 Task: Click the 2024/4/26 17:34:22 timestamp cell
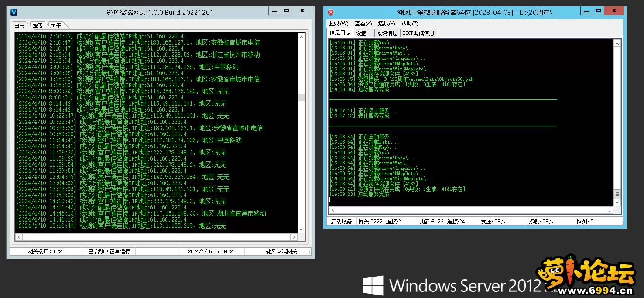pyautogui.click(x=212, y=251)
